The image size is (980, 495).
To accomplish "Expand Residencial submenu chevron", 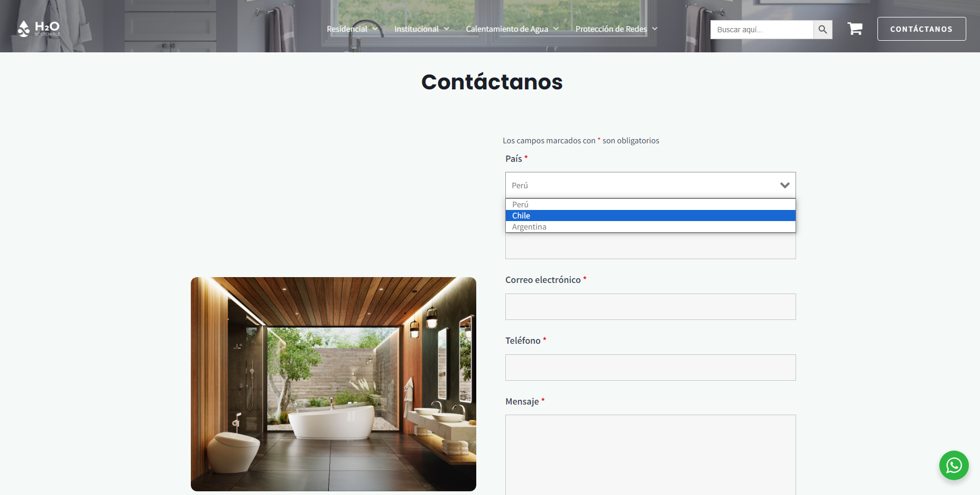I will 375,29.
